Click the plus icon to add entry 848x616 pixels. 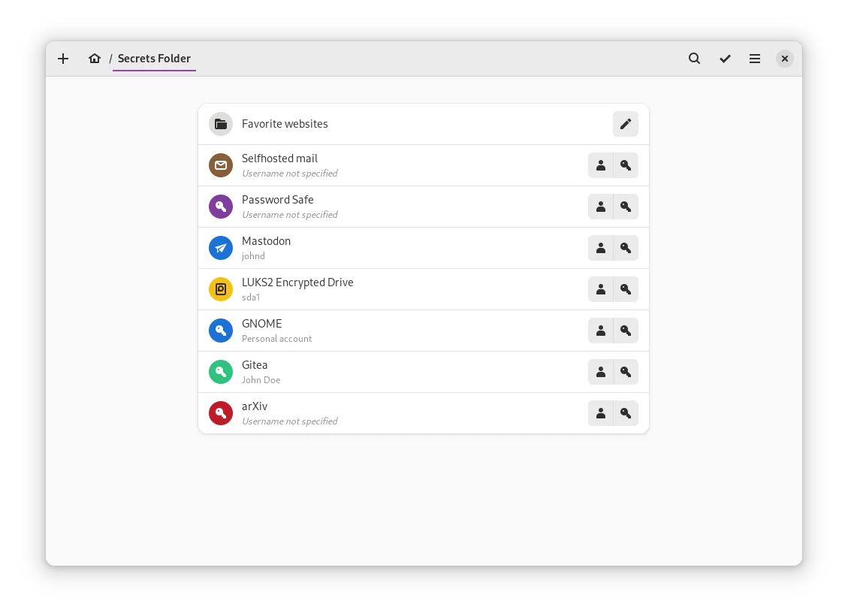click(63, 59)
